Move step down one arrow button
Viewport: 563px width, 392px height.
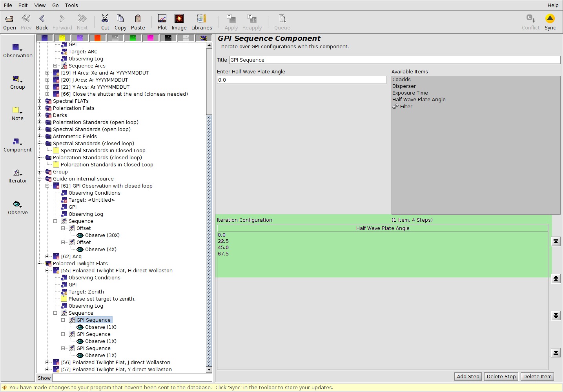(556, 315)
